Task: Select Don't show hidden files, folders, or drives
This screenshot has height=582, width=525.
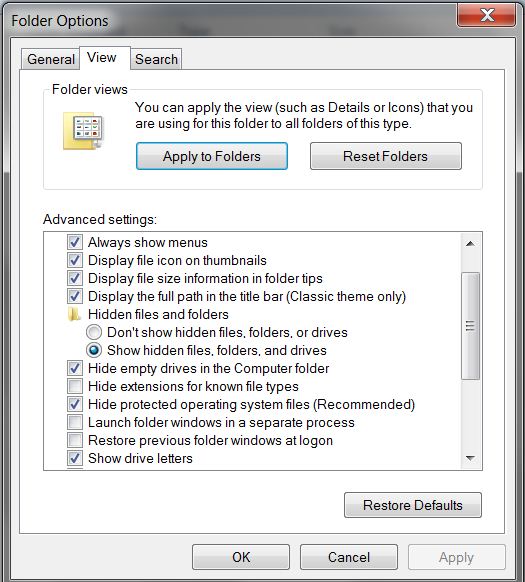Action: coord(94,332)
